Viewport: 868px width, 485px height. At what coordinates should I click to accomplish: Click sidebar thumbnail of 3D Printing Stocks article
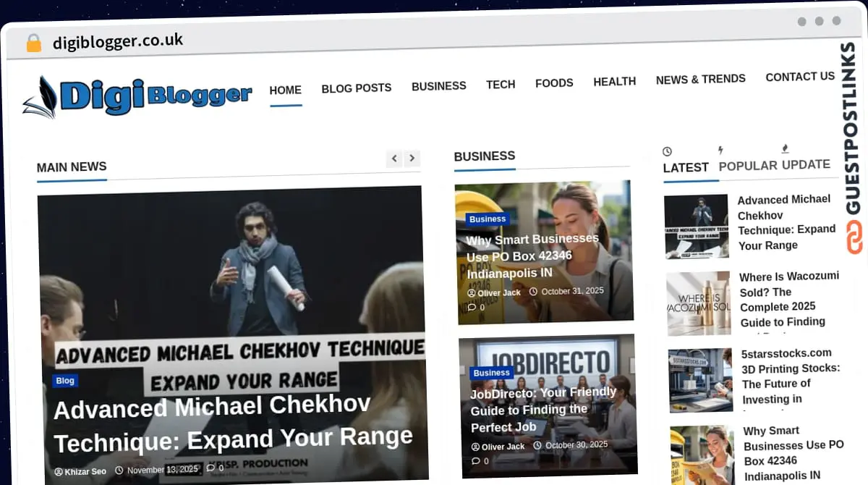click(x=701, y=380)
